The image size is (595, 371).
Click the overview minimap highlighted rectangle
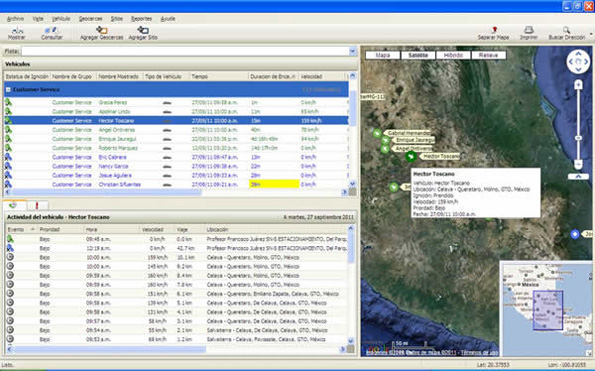[548, 310]
